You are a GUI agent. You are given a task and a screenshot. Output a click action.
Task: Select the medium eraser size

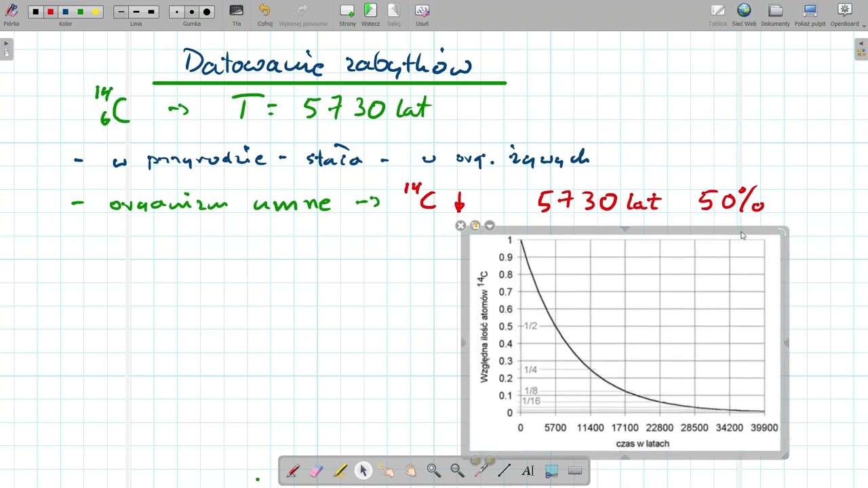192,12
